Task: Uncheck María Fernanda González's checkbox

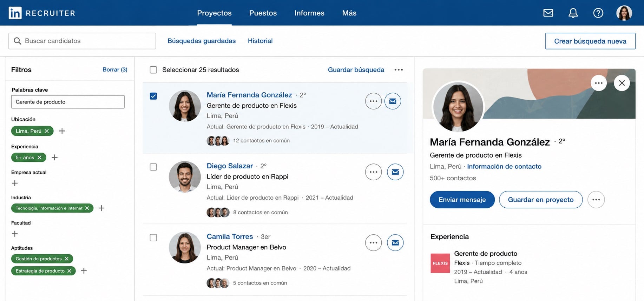Action: point(153,96)
